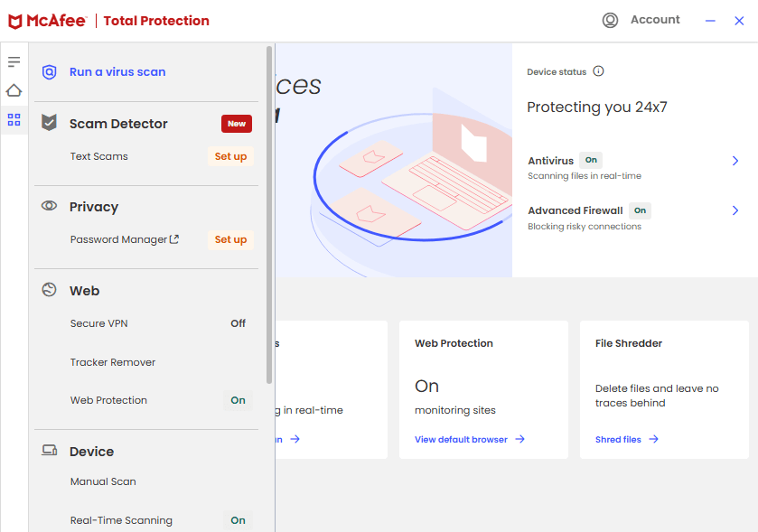The image size is (758, 532).
Task: Expand Advanced Firewall with chevron arrow
Action: coord(735,210)
